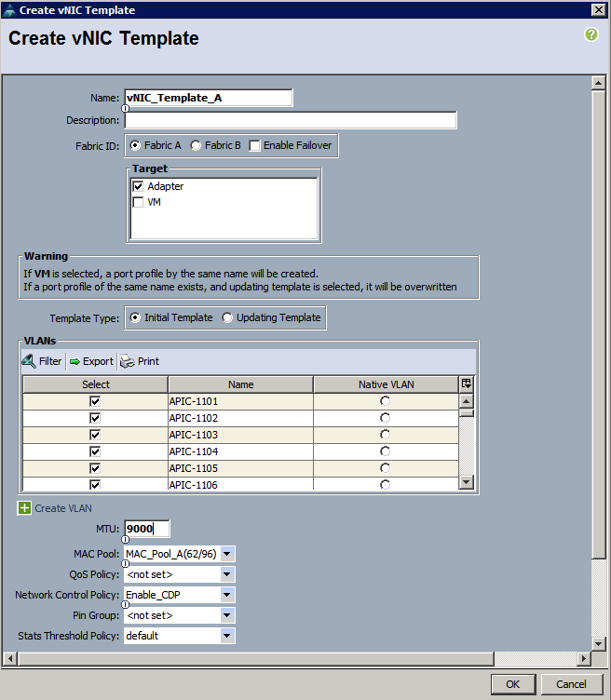611x700 pixels.
Task: Click dialog vertical scrollbar down arrow
Action: point(598,643)
